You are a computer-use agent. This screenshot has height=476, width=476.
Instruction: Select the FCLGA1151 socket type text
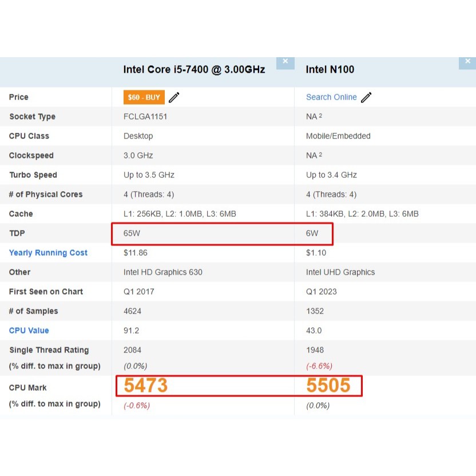coord(145,117)
